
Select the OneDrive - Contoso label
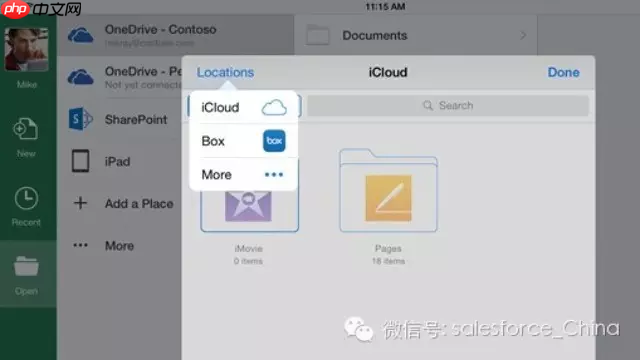click(x=160, y=29)
